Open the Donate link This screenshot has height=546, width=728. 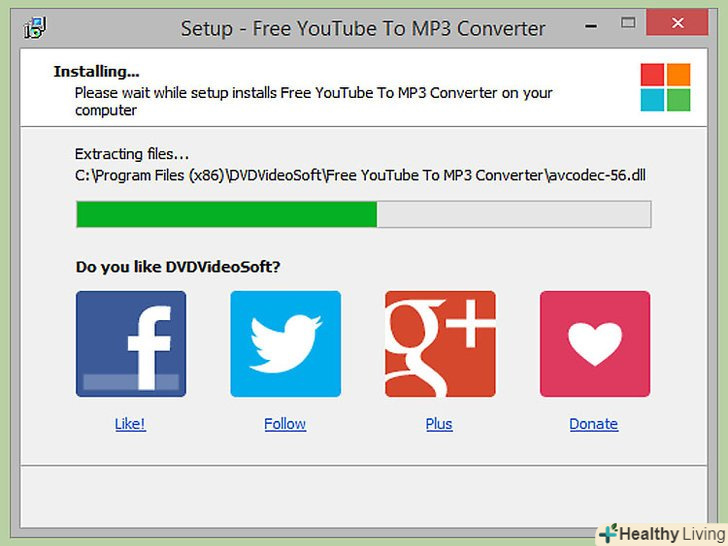594,424
